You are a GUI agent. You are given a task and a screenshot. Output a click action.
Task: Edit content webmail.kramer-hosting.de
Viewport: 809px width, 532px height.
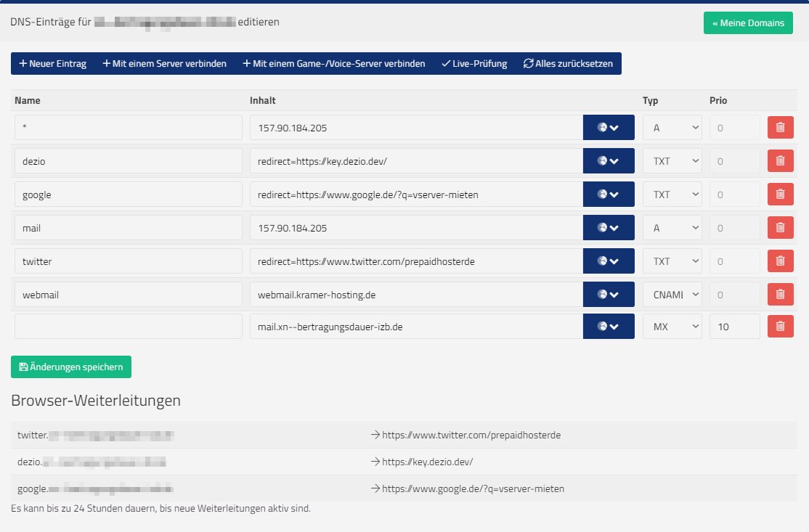coord(416,295)
